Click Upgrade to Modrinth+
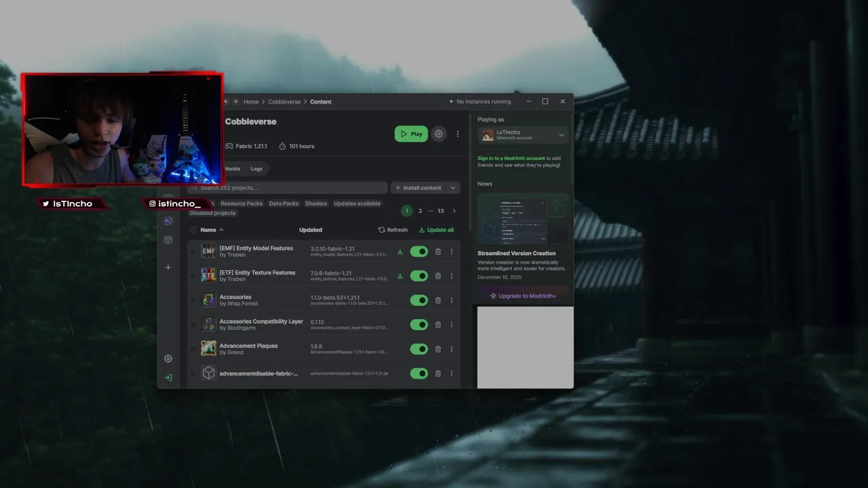Viewport: 868px width, 488px height. [x=523, y=296]
